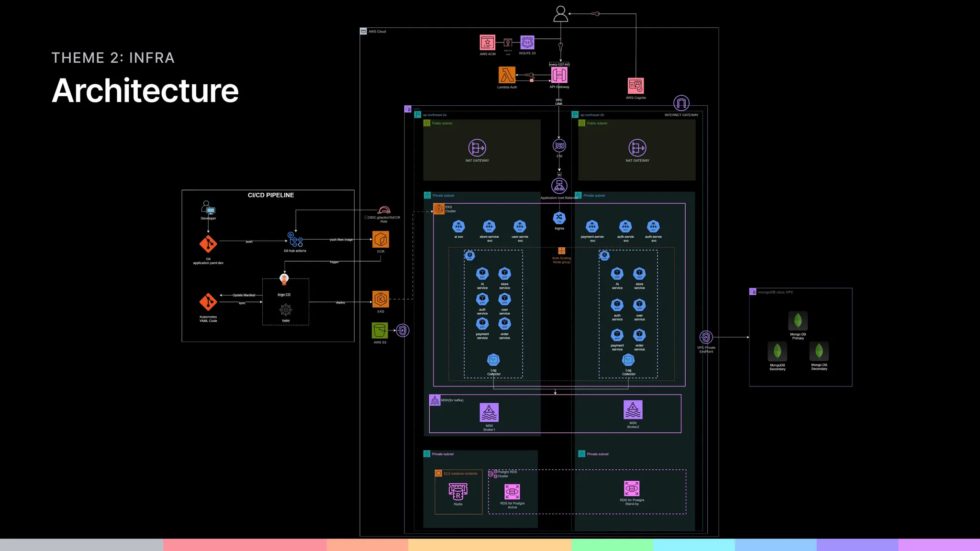Click the AWS ACM icon

[488, 43]
